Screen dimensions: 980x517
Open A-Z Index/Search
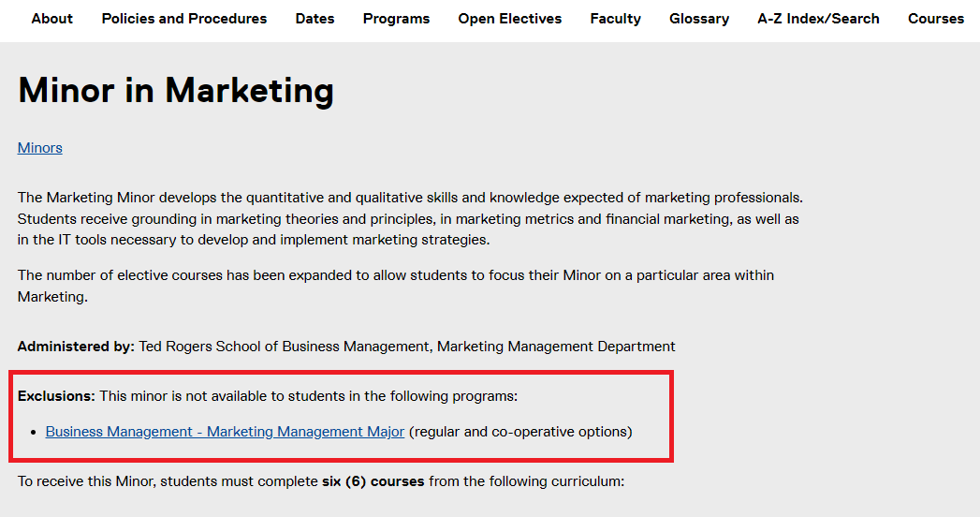[x=818, y=19]
